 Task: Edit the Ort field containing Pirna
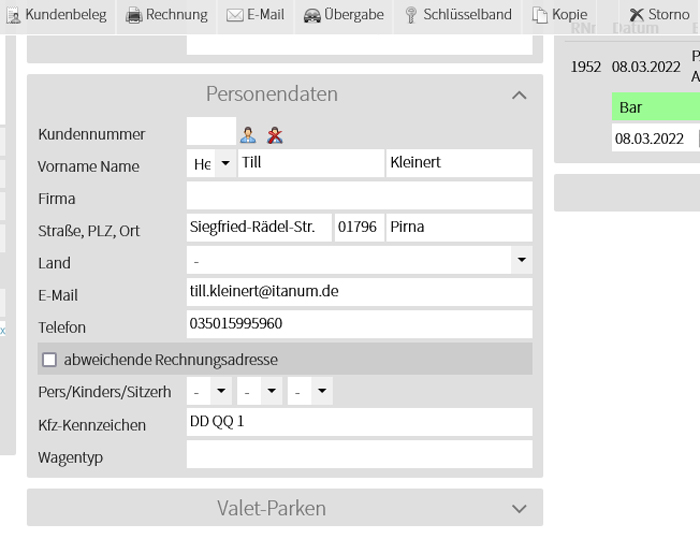(459, 228)
